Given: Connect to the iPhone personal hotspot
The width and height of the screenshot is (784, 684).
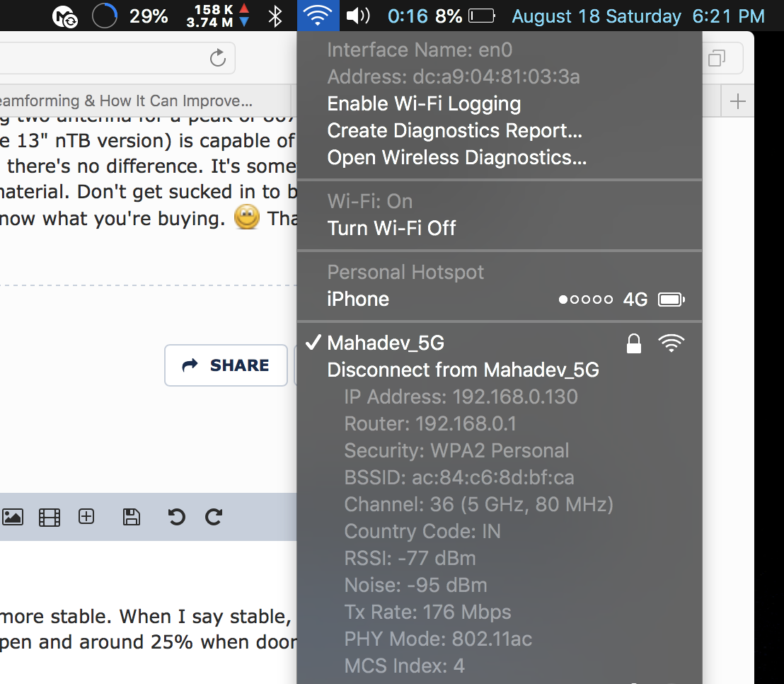Looking at the screenshot, I should point(500,300).
